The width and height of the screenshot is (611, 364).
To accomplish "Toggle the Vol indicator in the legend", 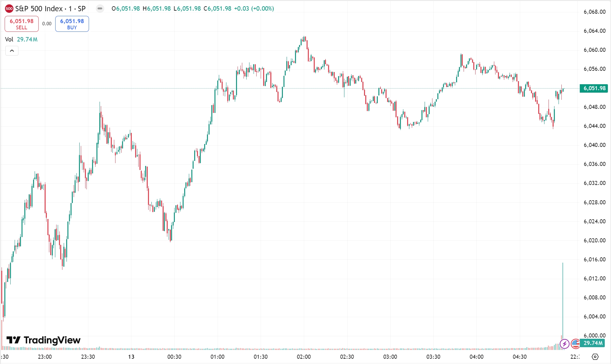I will [x=9, y=39].
